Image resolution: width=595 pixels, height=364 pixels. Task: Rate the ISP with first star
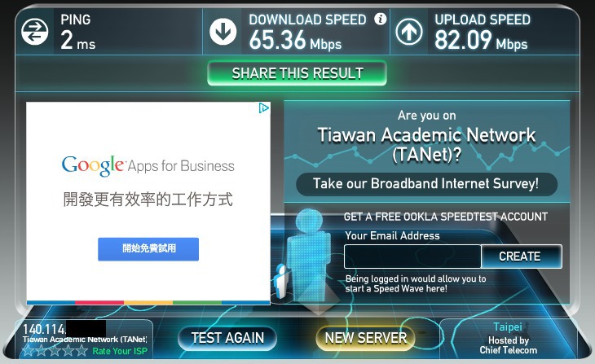[x=28, y=350]
